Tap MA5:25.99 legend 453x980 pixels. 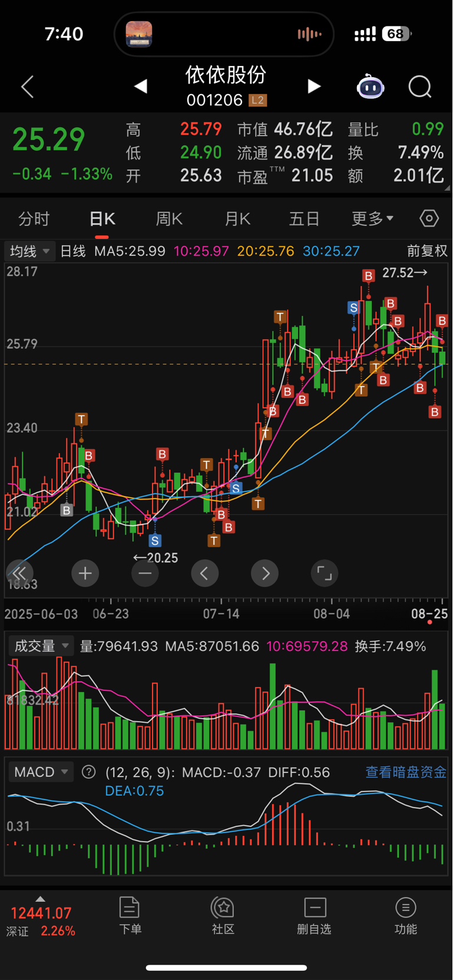point(130,251)
